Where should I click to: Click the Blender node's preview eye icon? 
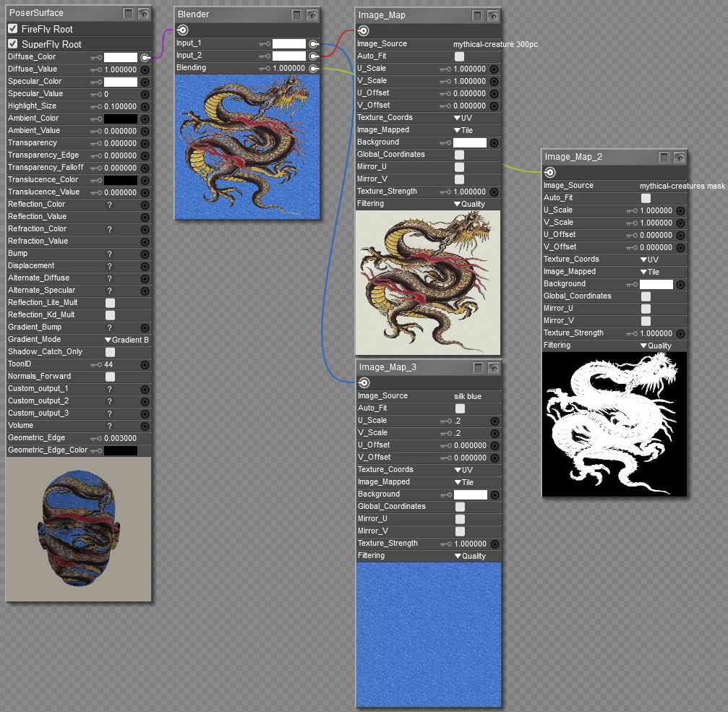click(312, 14)
